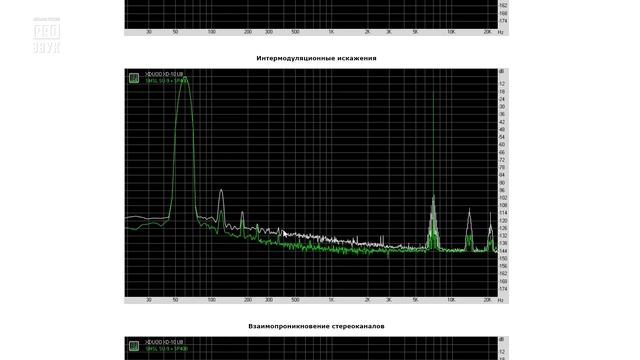
Task: Click '100' on the intermodulation graph frequency axis
Action: [x=211, y=300]
